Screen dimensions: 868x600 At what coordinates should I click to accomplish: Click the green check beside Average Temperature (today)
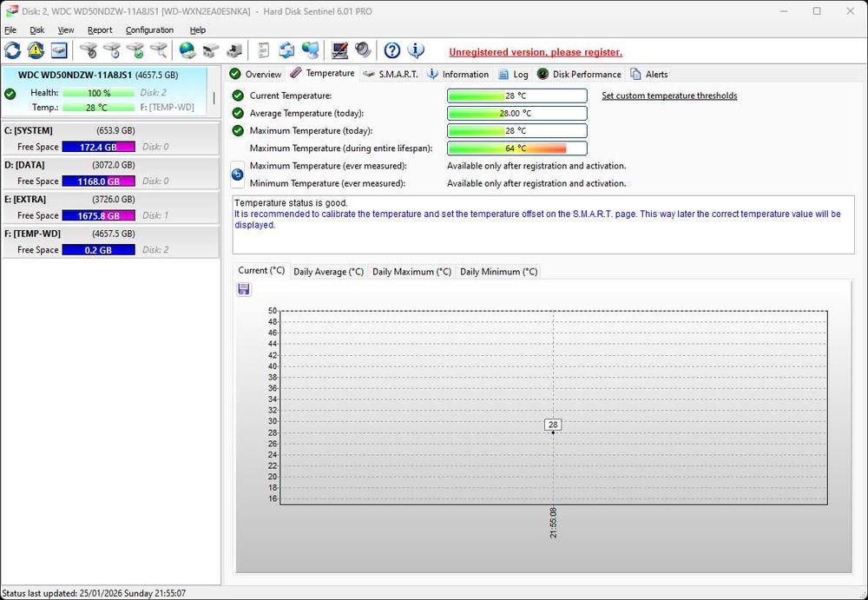[x=238, y=113]
